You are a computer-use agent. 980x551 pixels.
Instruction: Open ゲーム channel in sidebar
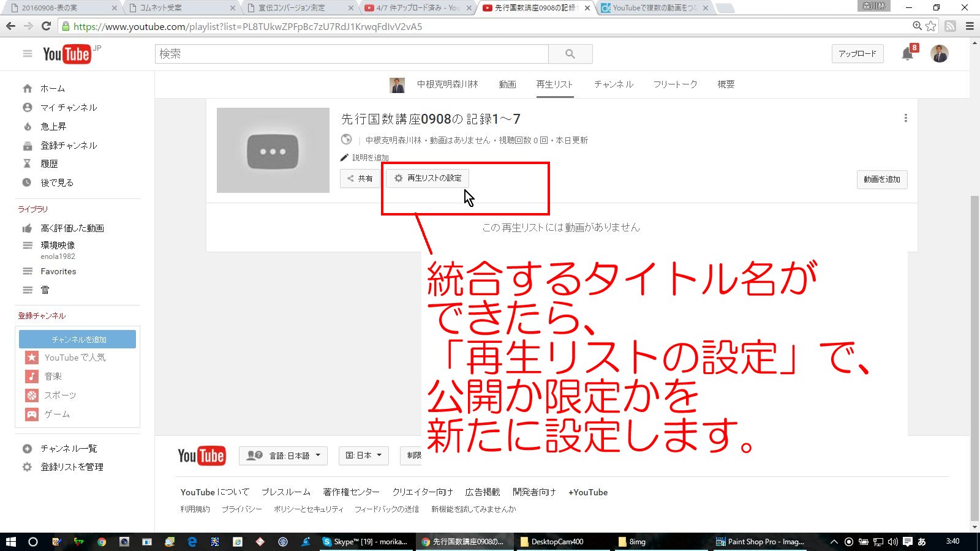point(57,414)
